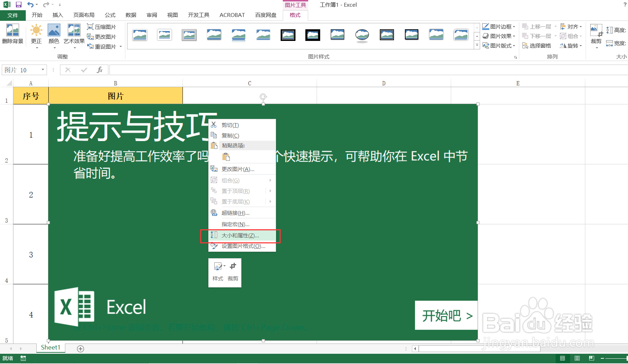Choose Size and Properties (大小和属性)
Image resolution: width=628 pixels, height=364 pixels.
tap(242, 236)
